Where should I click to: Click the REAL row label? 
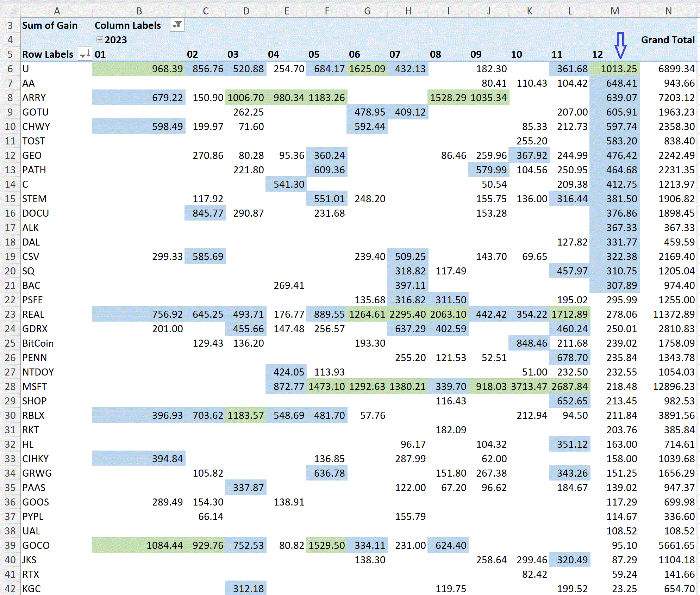33,314
